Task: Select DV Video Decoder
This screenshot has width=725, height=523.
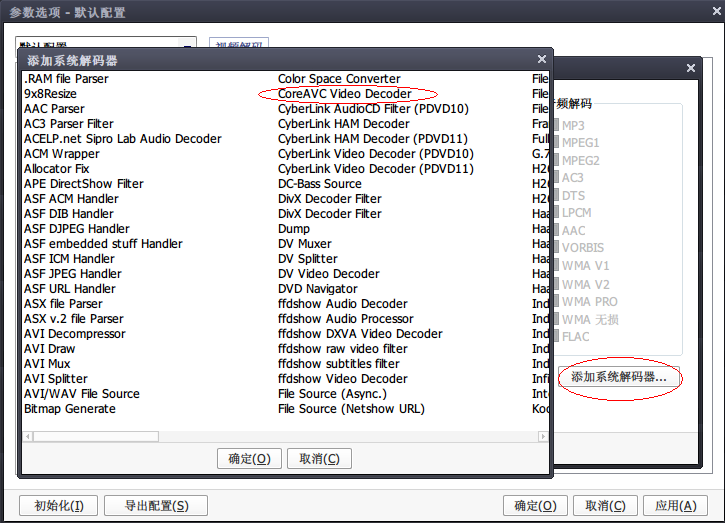Action: pyautogui.click(x=329, y=274)
